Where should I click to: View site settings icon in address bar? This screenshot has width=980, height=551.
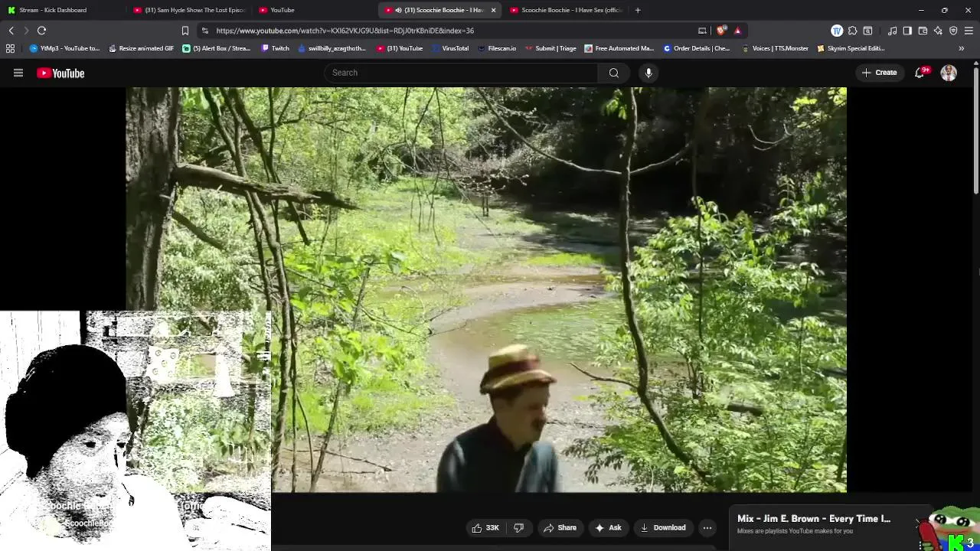click(x=204, y=31)
